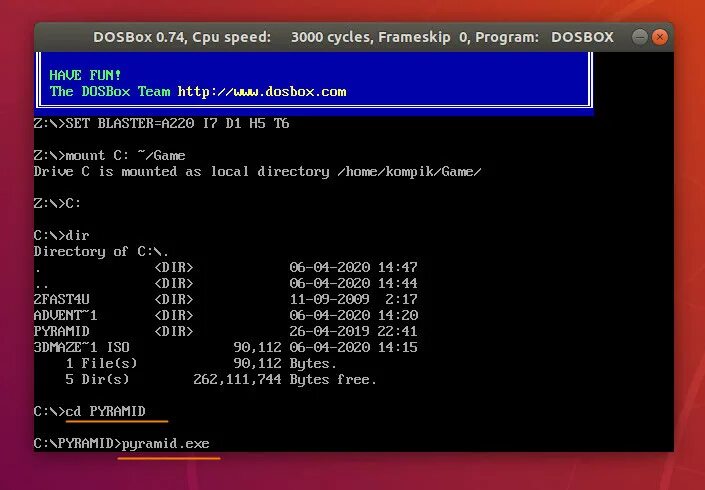Minimize the DOSBox window

point(640,37)
